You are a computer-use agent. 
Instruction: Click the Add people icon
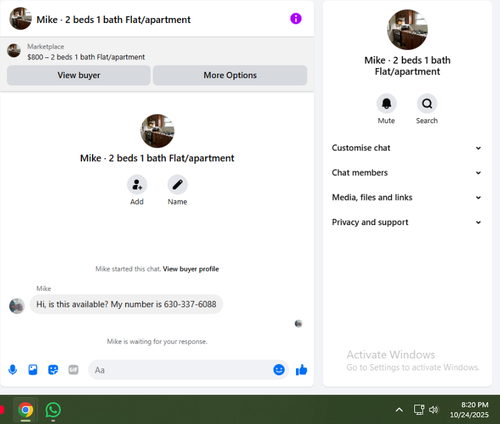point(137,184)
